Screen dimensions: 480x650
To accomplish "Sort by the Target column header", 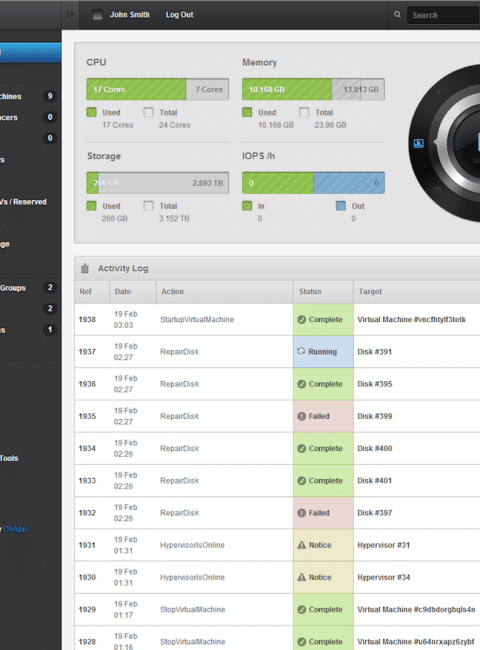I will (x=417, y=292).
